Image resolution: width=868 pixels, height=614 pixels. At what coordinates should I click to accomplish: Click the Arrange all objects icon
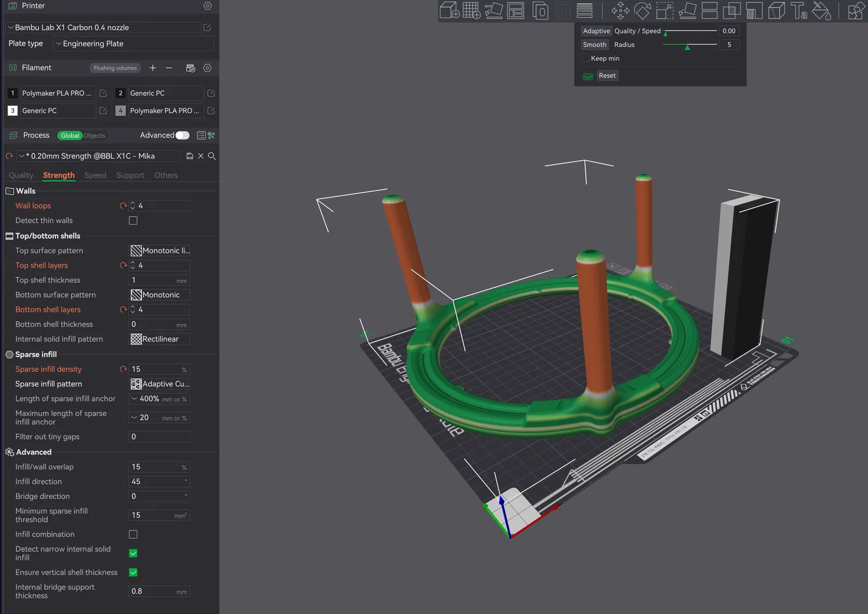click(x=516, y=10)
